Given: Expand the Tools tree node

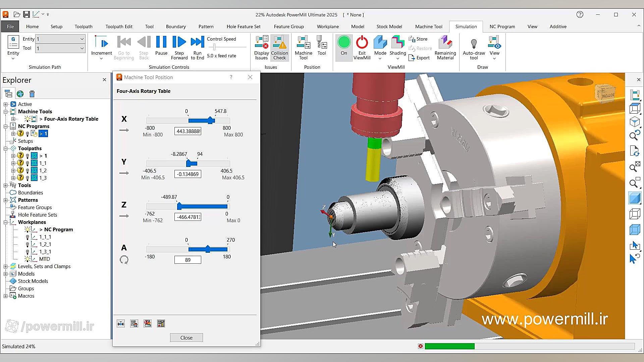Looking at the screenshot, I should [6, 185].
